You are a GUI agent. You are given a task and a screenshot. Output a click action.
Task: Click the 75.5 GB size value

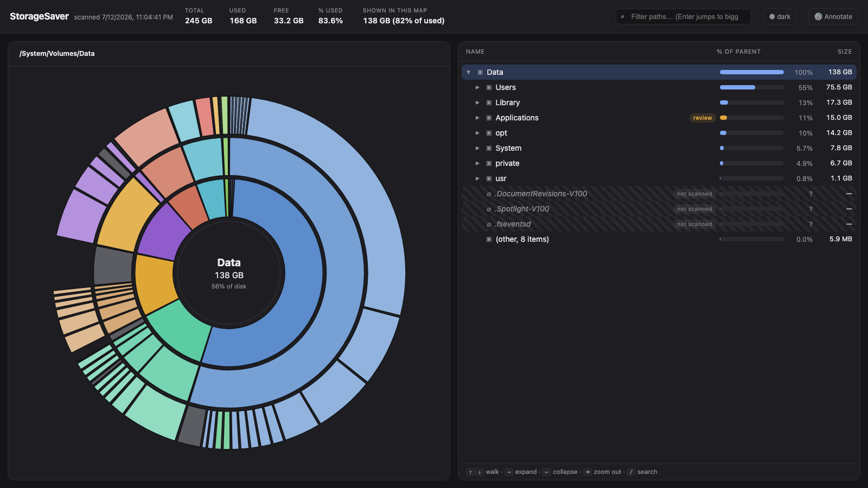click(x=839, y=87)
